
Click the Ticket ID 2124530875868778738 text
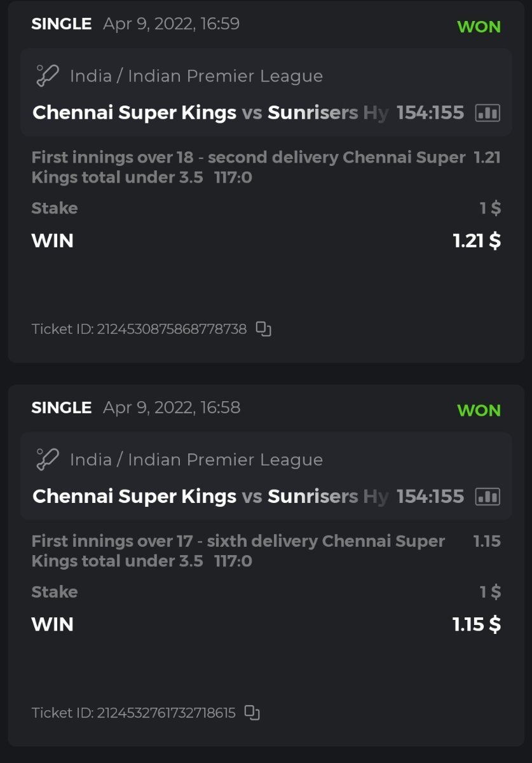139,329
